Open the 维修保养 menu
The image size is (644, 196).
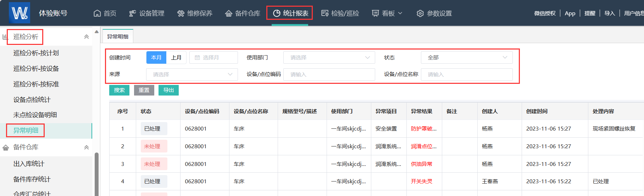click(195, 13)
